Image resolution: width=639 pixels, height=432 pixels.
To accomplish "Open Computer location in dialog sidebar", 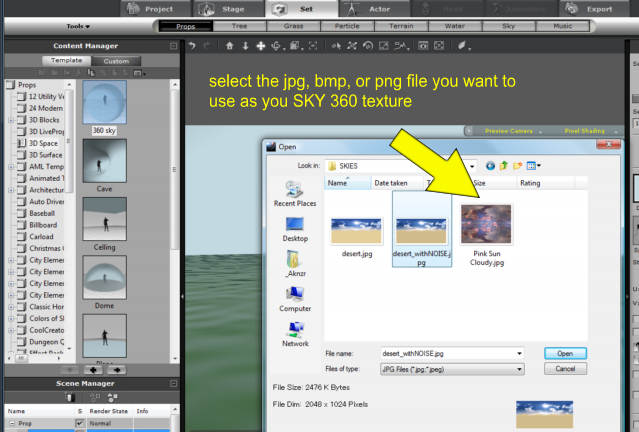I will (295, 300).
